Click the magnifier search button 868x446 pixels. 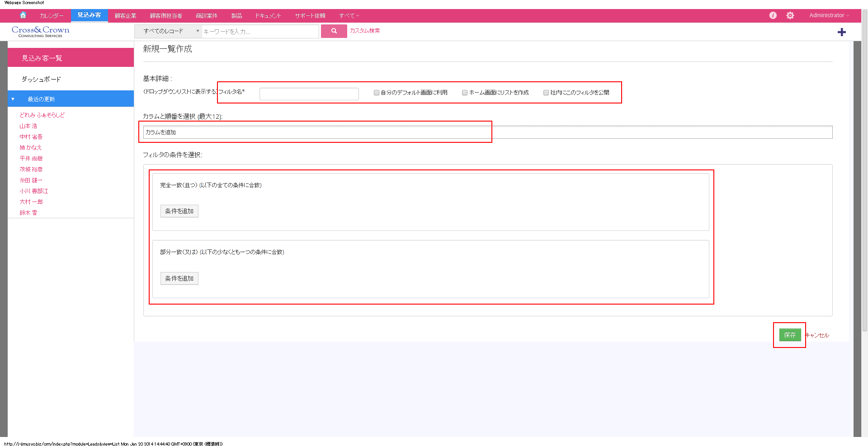pos(334,31)
